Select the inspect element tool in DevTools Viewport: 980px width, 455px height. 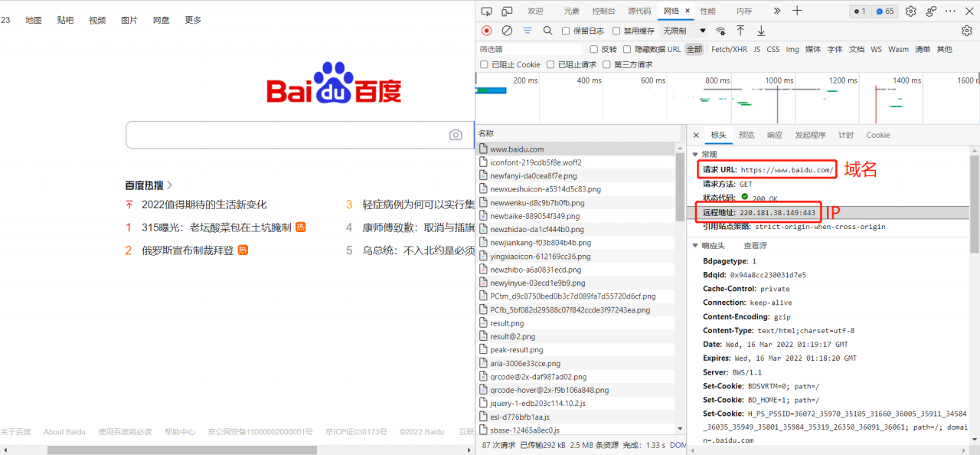[487, 11]
